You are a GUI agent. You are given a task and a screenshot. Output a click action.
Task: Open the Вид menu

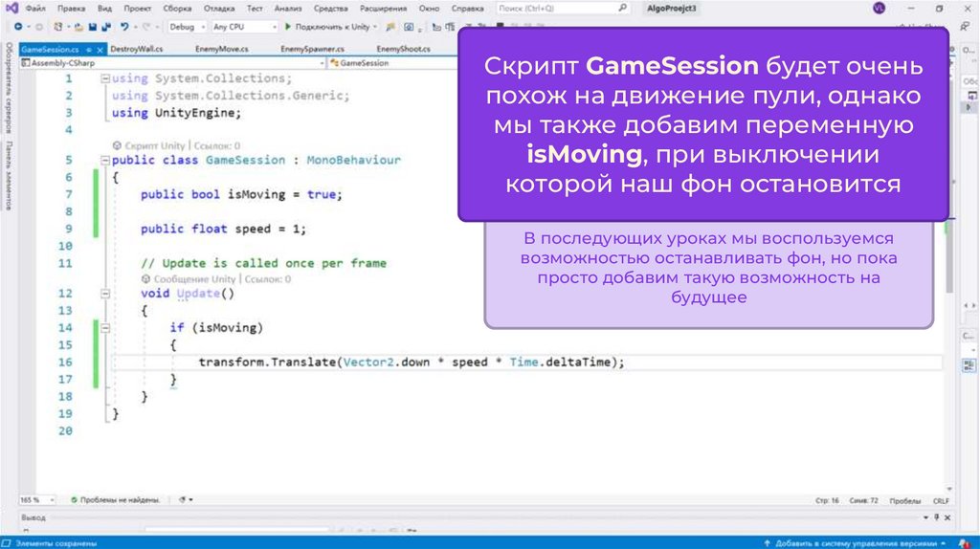pyautogui.click(x=105, y=8)
